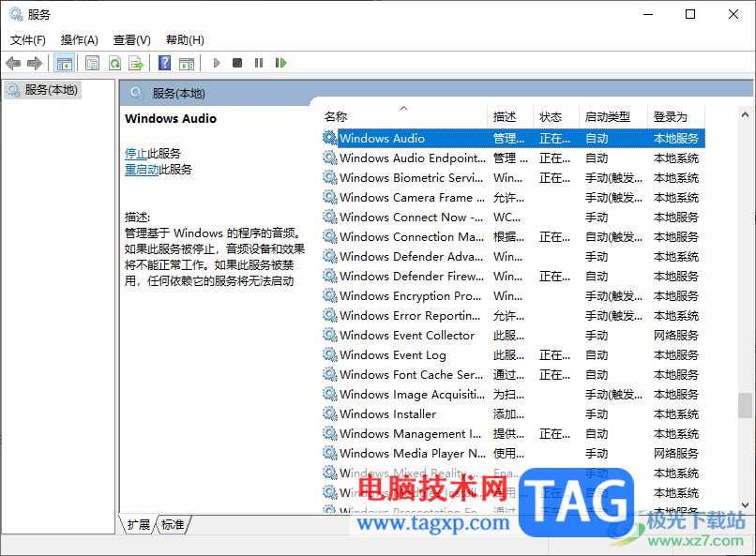
Task: Switch to the 扩展 tab
Action: [x=139, y=524]
